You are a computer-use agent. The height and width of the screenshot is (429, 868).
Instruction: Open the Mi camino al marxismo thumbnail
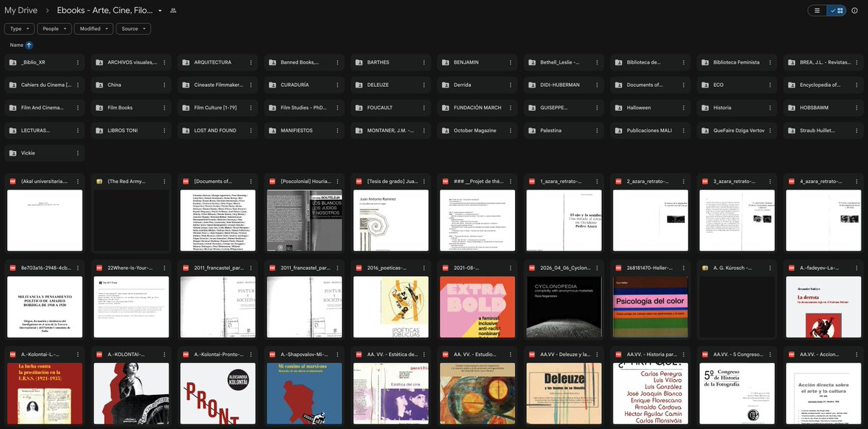[304, 394]
